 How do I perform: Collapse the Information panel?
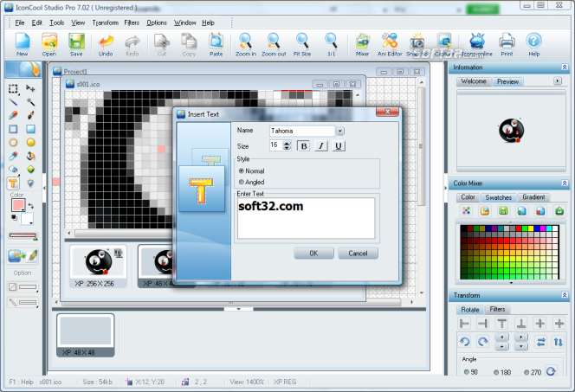(565, 67)
